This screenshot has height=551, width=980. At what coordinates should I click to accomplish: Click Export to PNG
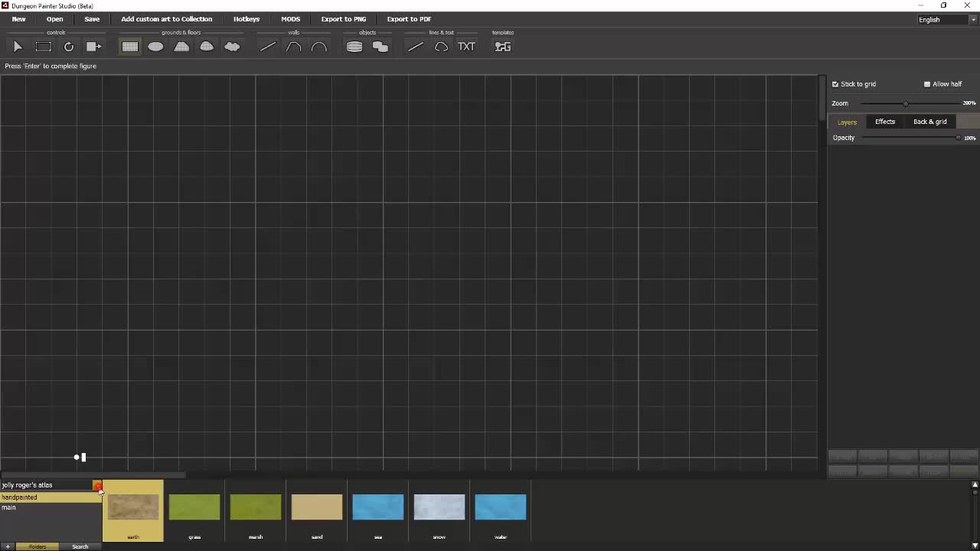[x=343, y=19]
